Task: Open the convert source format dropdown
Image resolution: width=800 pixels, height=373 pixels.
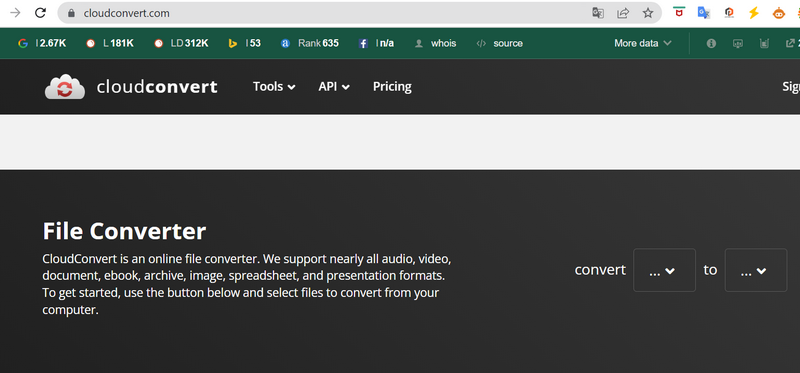Action: 664,270
